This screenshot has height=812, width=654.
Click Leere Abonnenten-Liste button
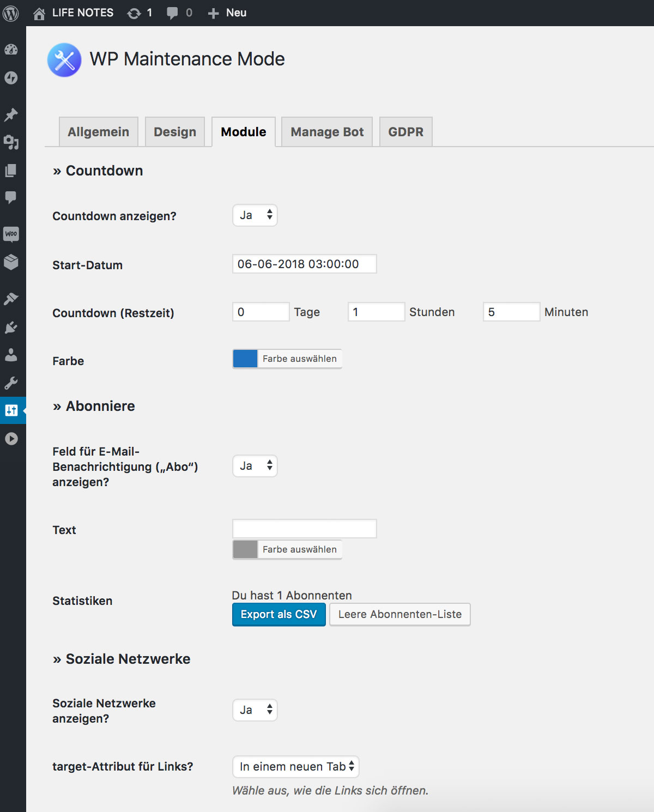click(x=400, y=615)
